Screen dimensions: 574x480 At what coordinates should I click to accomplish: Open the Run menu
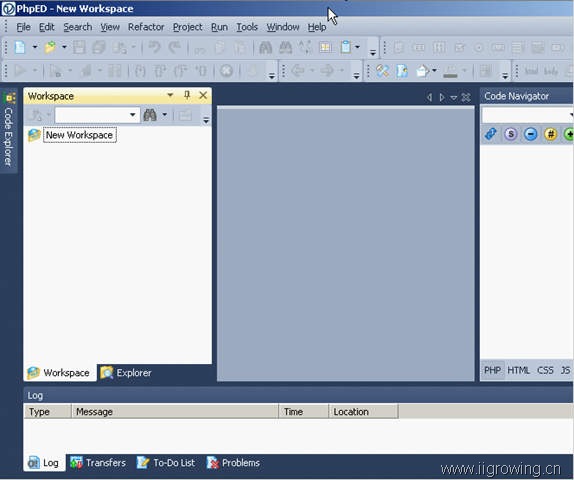(219, 27)
